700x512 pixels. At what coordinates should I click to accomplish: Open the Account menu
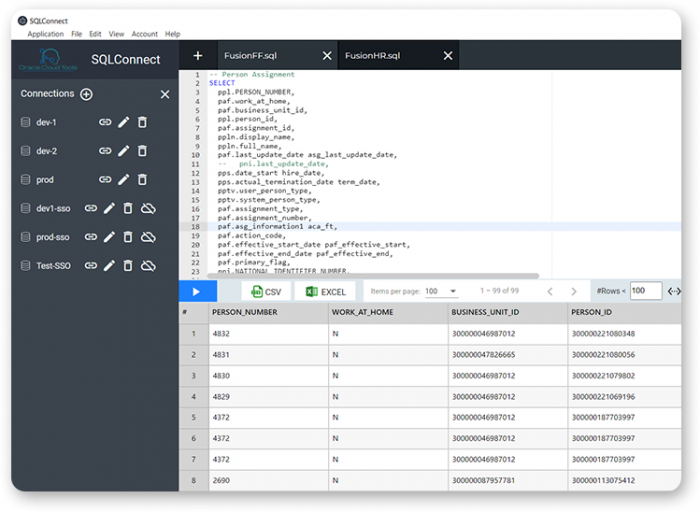[144, 34]
